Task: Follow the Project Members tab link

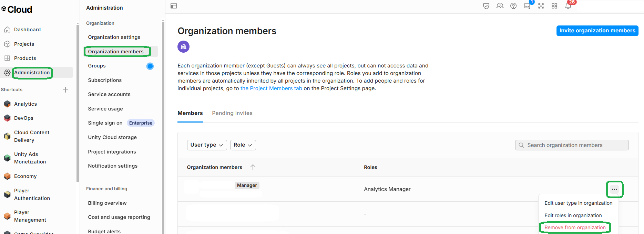Action: pyautogui.click(x=271, y=88)
